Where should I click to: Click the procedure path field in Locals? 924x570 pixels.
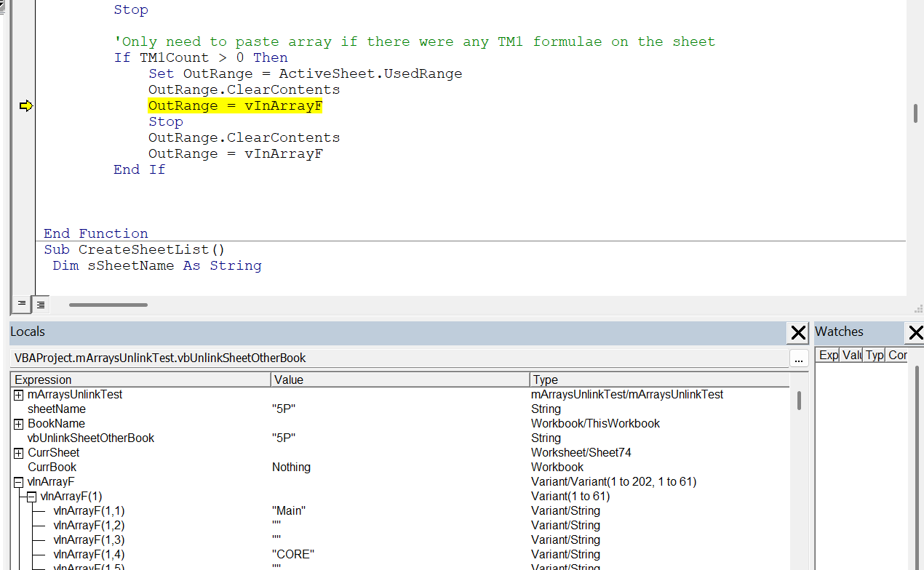coord(399,358)
